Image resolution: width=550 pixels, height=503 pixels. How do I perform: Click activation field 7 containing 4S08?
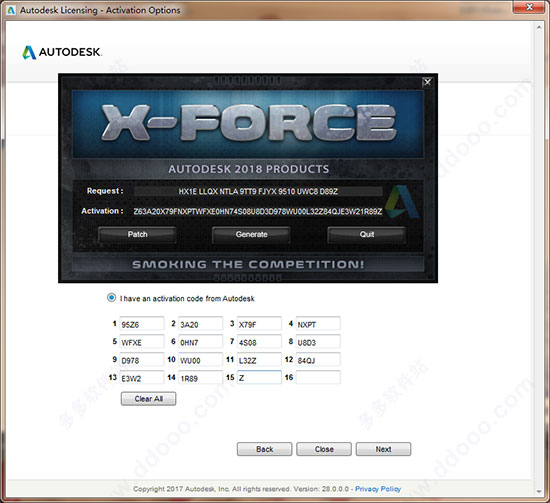tap(259, 342)
